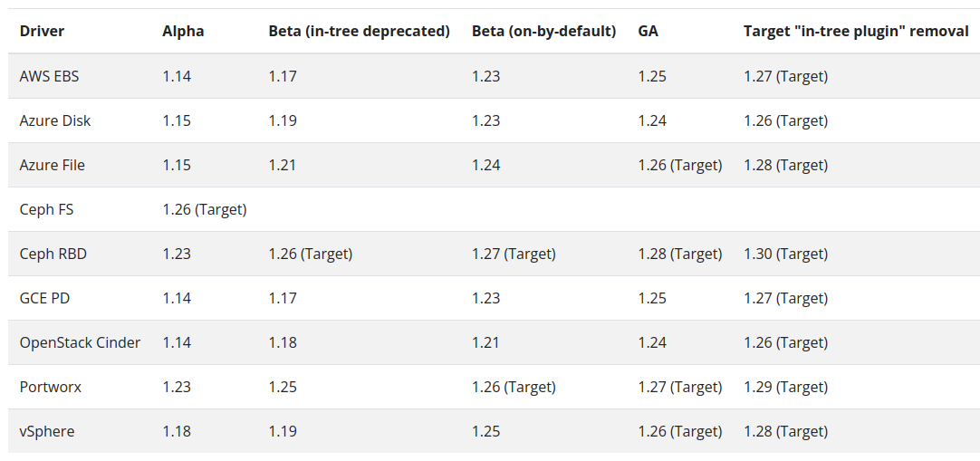Click the Azure Disk row label

pos(55,120)
